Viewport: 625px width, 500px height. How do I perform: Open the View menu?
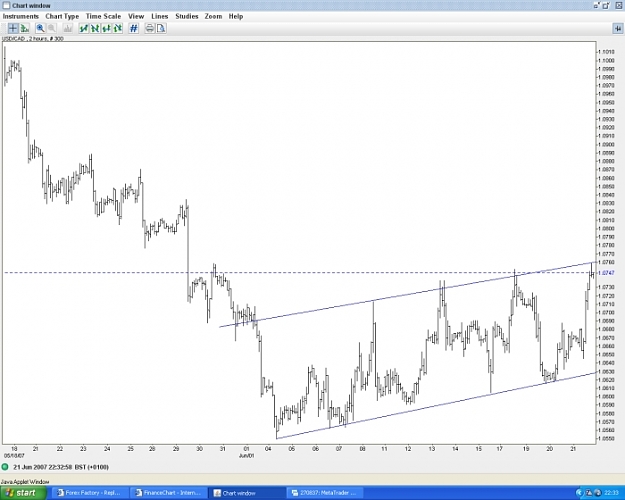pyautogui.click(x=136, y=16)
